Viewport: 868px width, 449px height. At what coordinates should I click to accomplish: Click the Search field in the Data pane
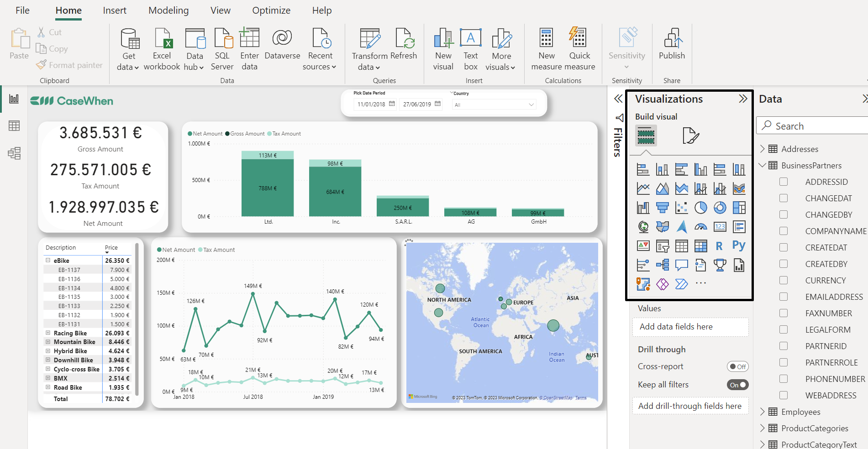point(812,125)
